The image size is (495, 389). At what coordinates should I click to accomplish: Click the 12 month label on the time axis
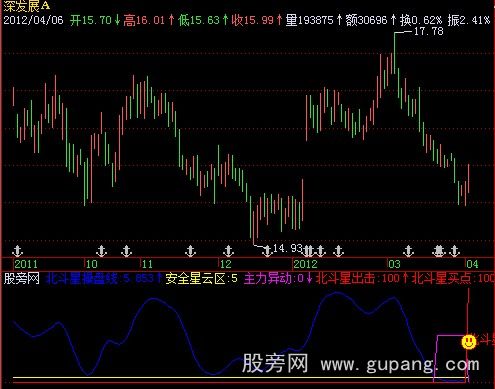226,264
